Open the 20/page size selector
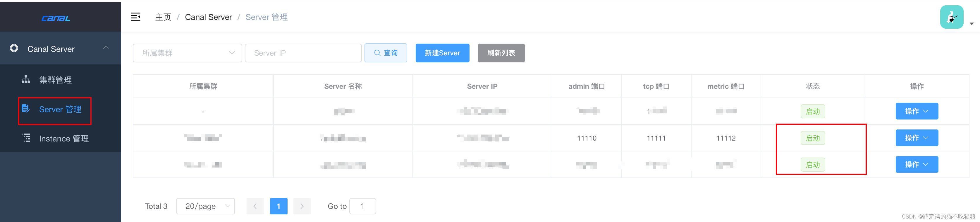980x222 pixels. click(x=205, y=206)
